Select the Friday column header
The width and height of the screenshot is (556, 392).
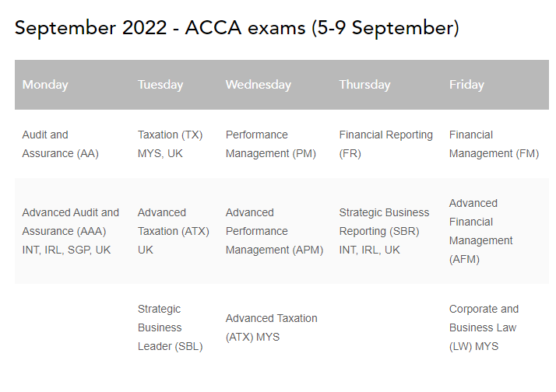coord(466,85)
